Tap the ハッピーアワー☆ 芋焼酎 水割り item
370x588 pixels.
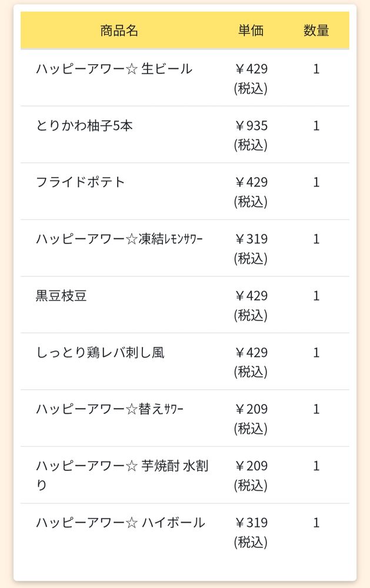coord(122,475)
